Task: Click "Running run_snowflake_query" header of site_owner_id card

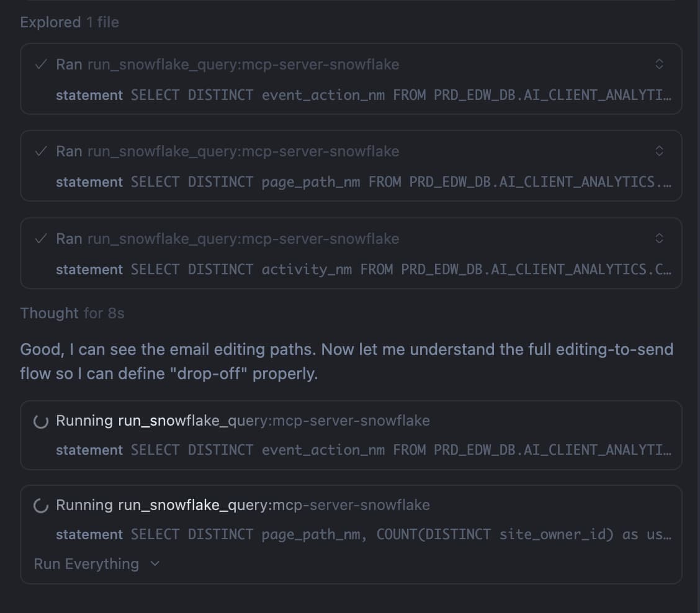Action: point(243,506)
